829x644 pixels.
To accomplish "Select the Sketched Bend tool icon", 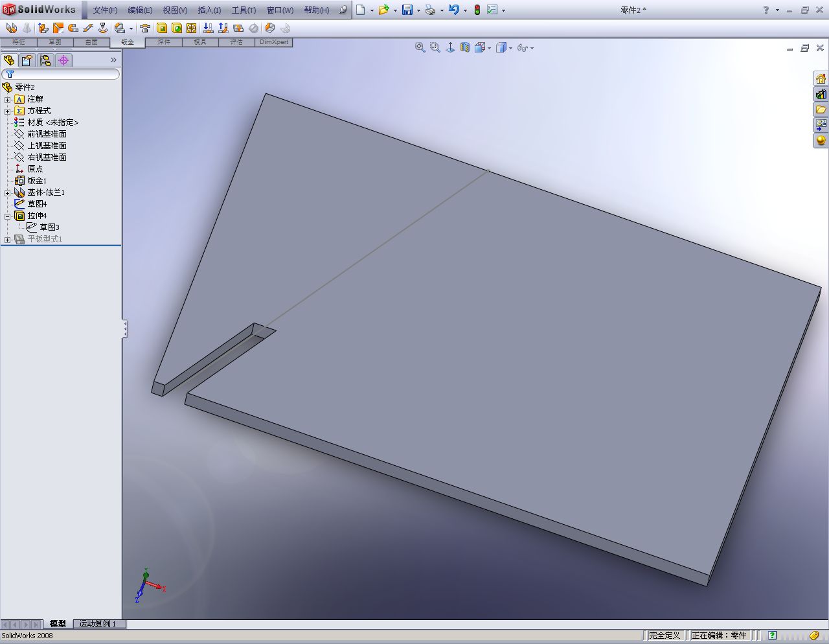I will coord(103,28).
